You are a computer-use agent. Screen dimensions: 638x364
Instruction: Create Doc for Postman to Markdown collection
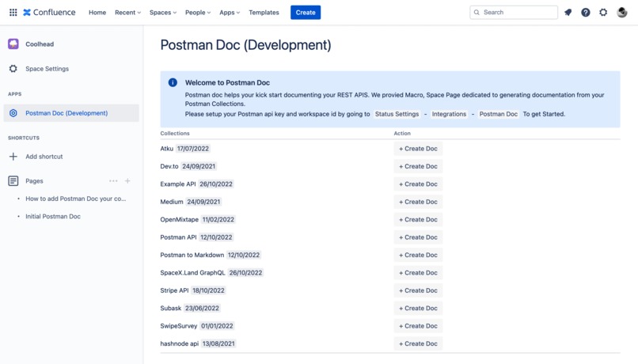click(x=418, y=255)
